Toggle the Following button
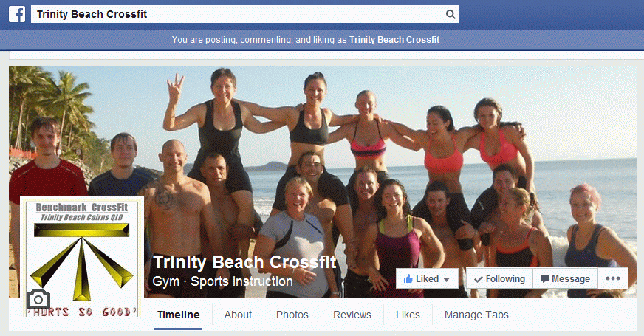Image resolution: width=644 pixels, height=336 pixels. pyautogui.click(x=499, y=278)
